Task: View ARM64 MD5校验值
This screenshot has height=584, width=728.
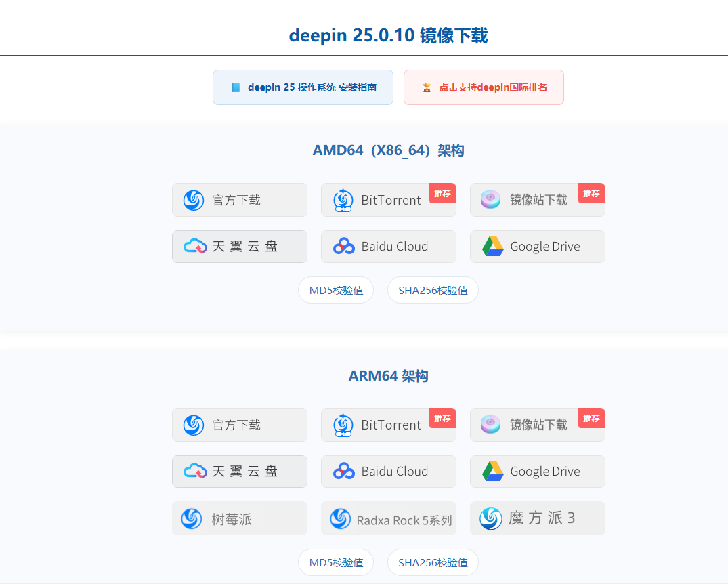Action: click(336, 562)
